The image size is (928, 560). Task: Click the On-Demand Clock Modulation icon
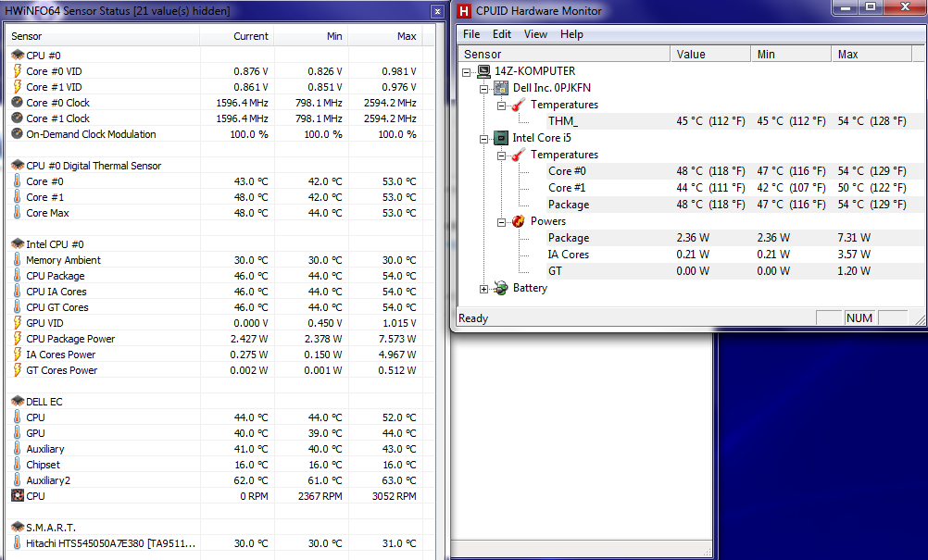[18, 133]
